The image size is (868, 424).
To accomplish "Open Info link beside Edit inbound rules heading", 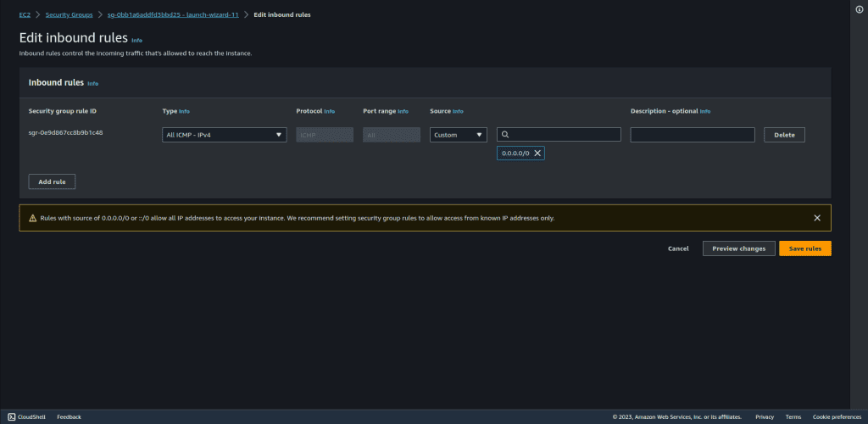I will pos(137,40).
